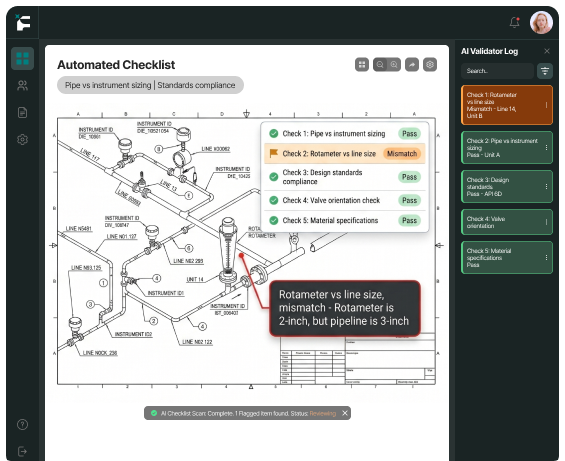Select Check 4 Valve orientation check row
The width and height of the screenshot is (565, 461).
click(x=345, y=200)
